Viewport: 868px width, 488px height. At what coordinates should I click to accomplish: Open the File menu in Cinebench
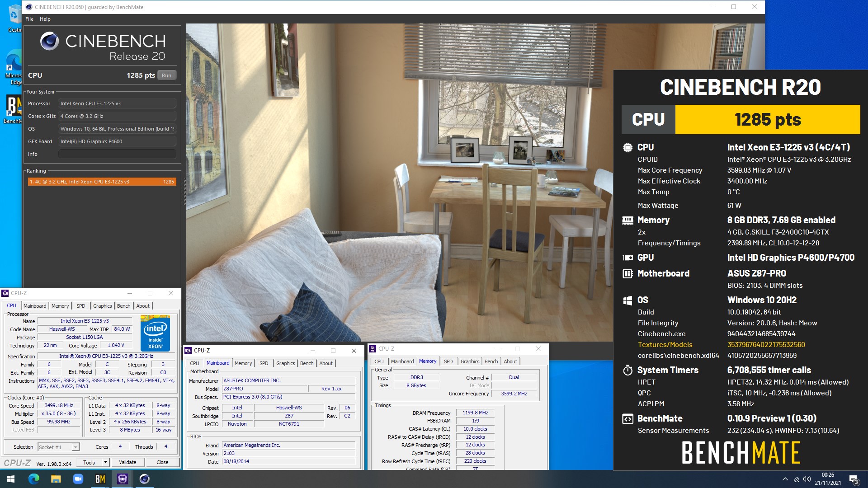pos(29,19)
